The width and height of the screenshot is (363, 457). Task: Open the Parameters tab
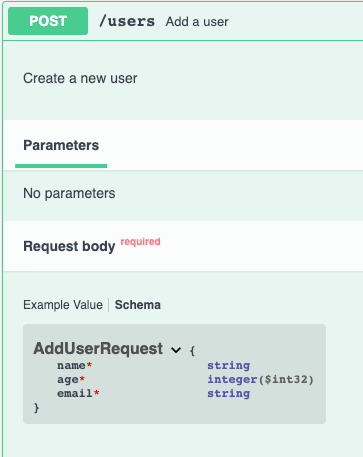point(61,145)
